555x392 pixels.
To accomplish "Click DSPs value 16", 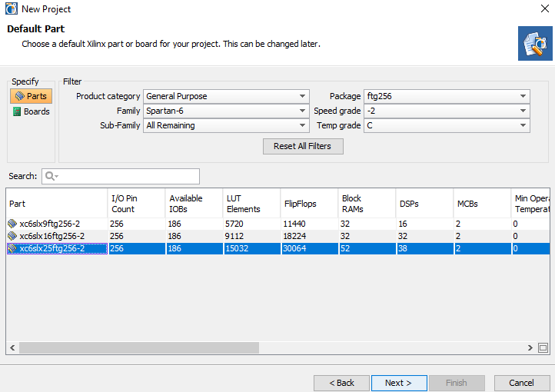I will (403, 224).
